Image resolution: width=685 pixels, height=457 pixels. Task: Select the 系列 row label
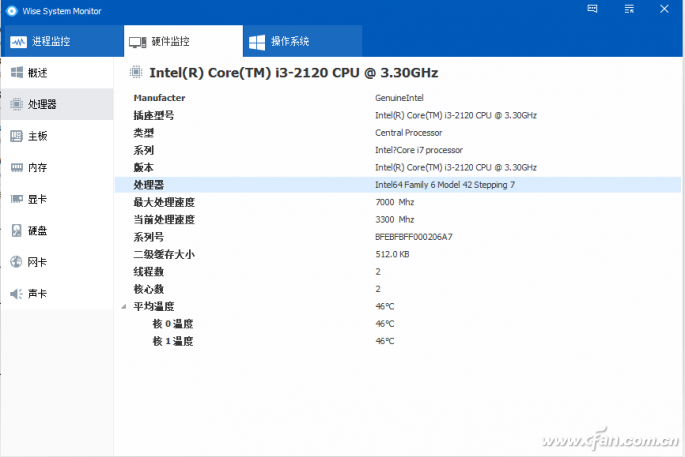[x=144, y=150]
